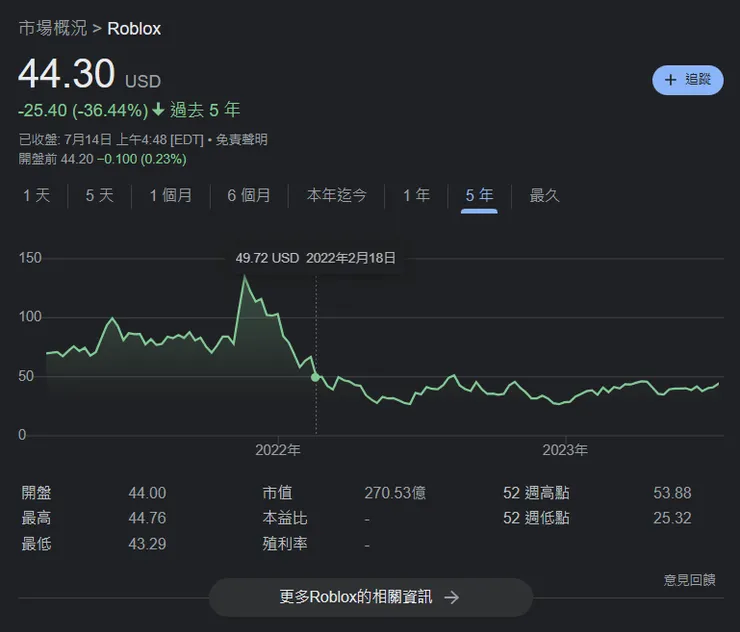
Task: Open the 市場概況 breadcrumb link
Action: (x=53, y=28)
